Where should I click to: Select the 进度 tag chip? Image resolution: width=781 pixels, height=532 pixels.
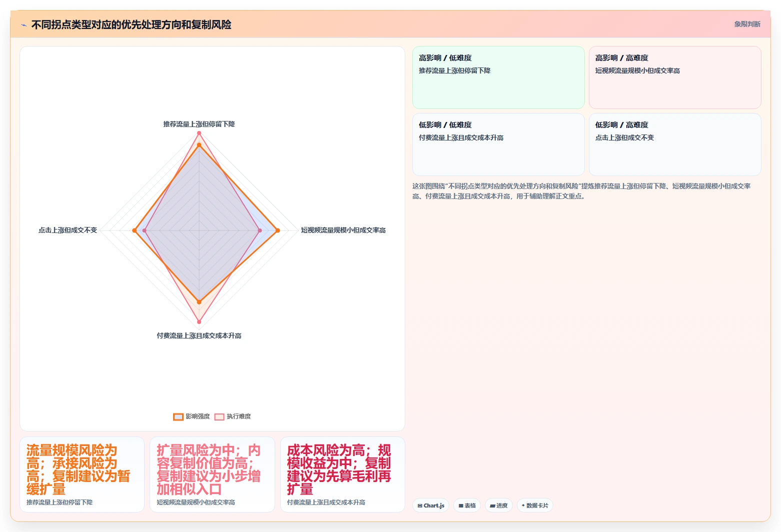[498, 505]
